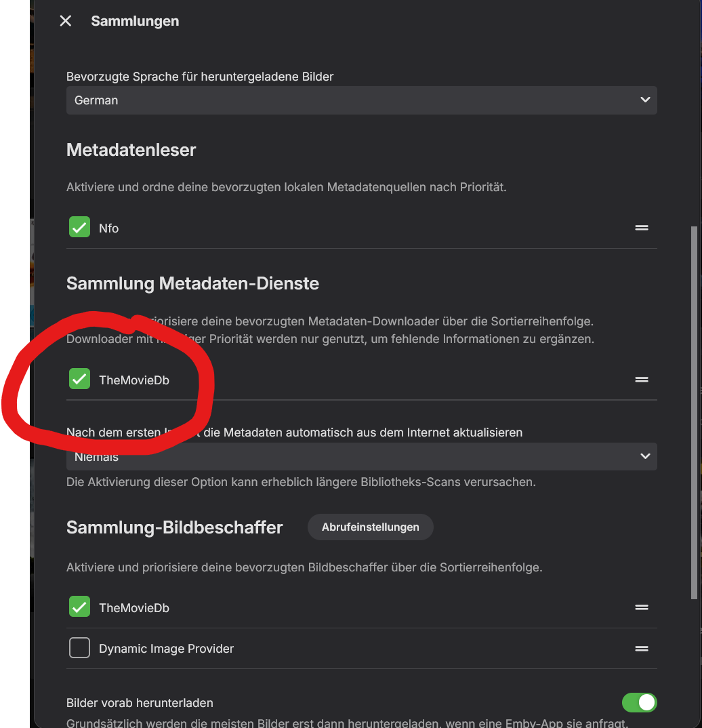
Task: Click the Bilder vorab herunterladen label
Action: 140,703
